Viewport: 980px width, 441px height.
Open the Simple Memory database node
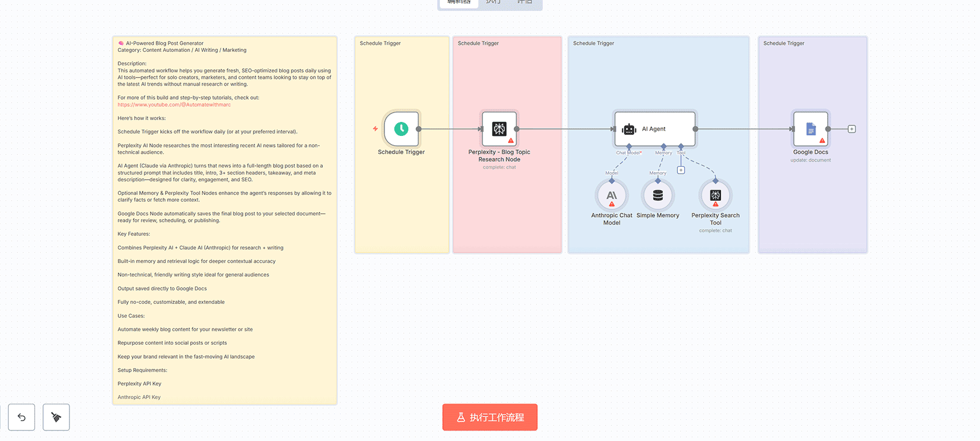tap(657, 195)
